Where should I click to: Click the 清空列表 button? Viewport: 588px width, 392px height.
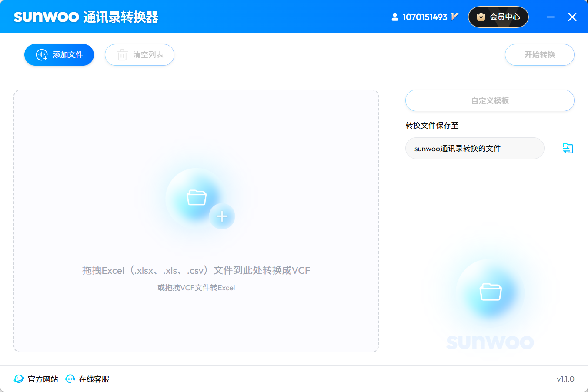[140, 55]
